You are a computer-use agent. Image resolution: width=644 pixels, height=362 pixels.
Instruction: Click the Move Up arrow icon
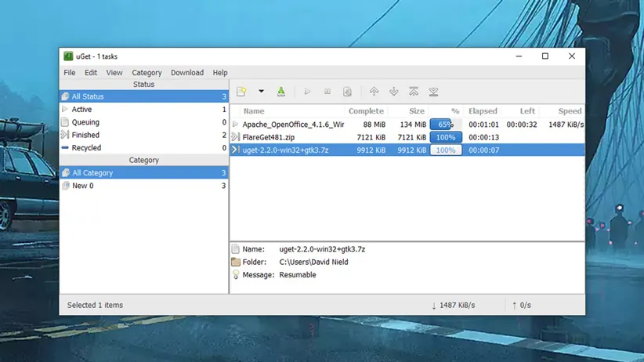(x=374, y=92)
